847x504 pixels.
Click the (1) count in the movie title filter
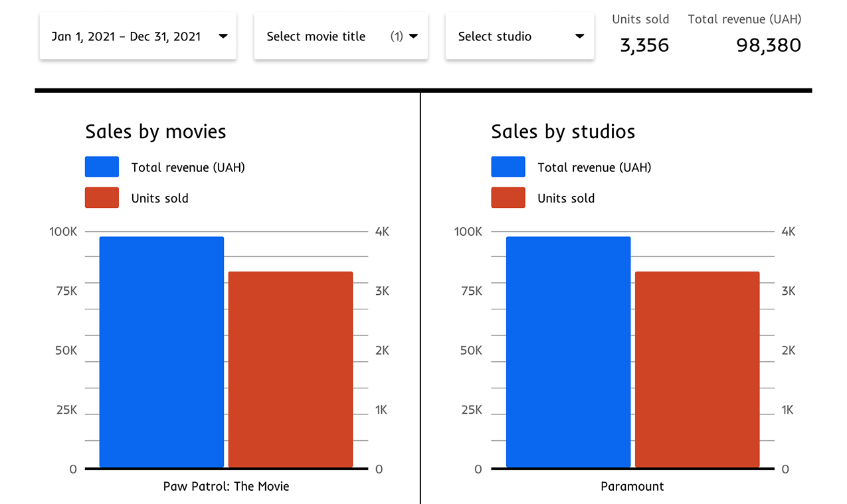coord(397,37)
